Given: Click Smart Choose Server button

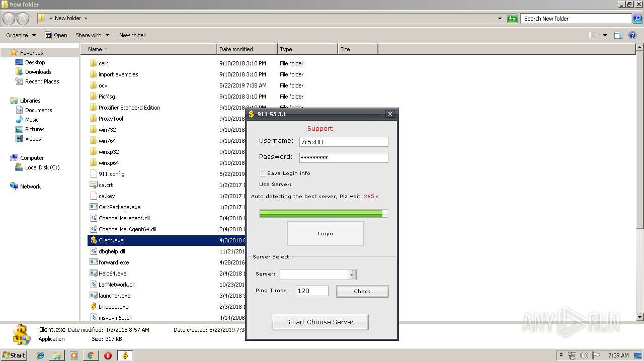Looking at the screenshot, I should (x=320, y=322).
